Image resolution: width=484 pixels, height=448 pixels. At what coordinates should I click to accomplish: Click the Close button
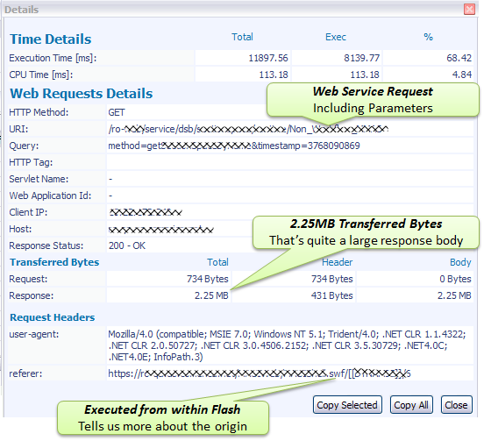pyautogui.click(x=456, y=404)
